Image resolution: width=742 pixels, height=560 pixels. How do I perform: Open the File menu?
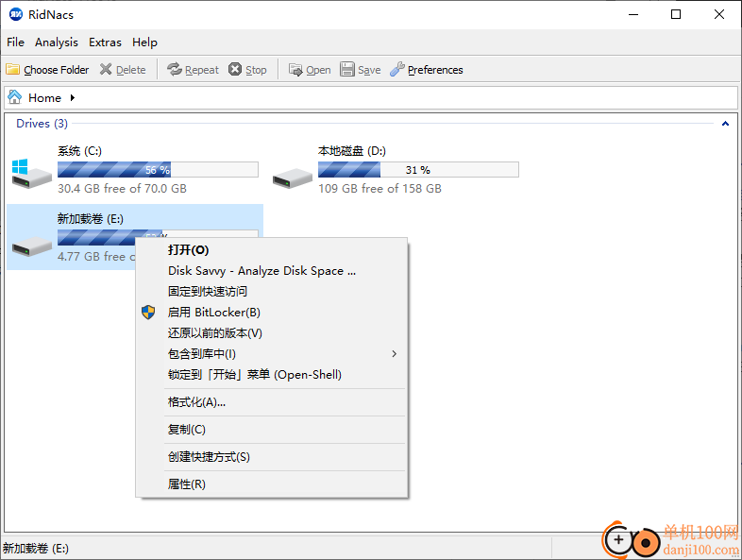coord(16,42)
